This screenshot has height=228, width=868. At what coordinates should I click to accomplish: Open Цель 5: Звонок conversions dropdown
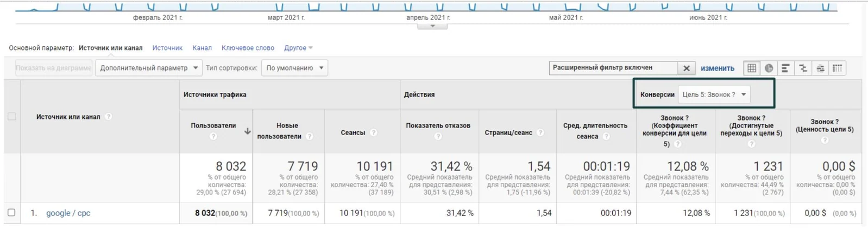(x=714, y=94)
